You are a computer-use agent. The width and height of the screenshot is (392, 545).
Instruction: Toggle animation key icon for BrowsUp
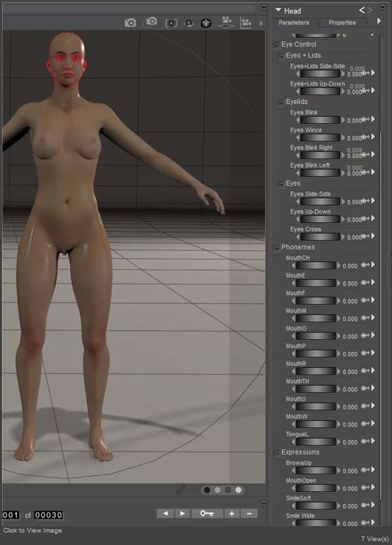366,470
